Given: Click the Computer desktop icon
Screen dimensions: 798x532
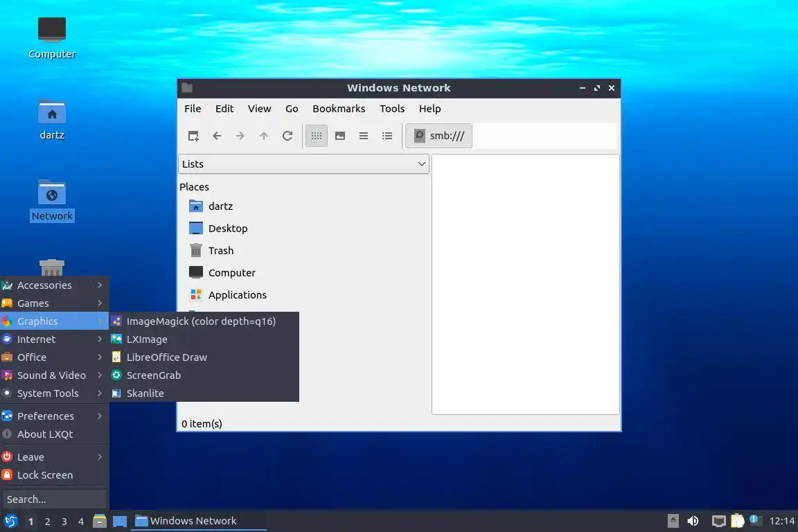Looking at the screenshot, I should click(x=52, y=37).
